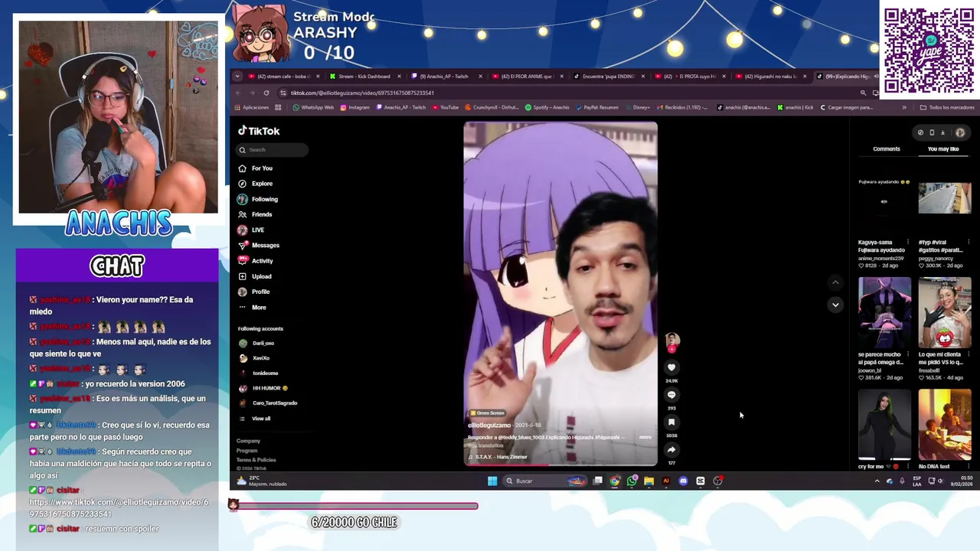Switch to Comments tab
The image size is (980, 551).
pyautogui.click(x=887, y=149)
